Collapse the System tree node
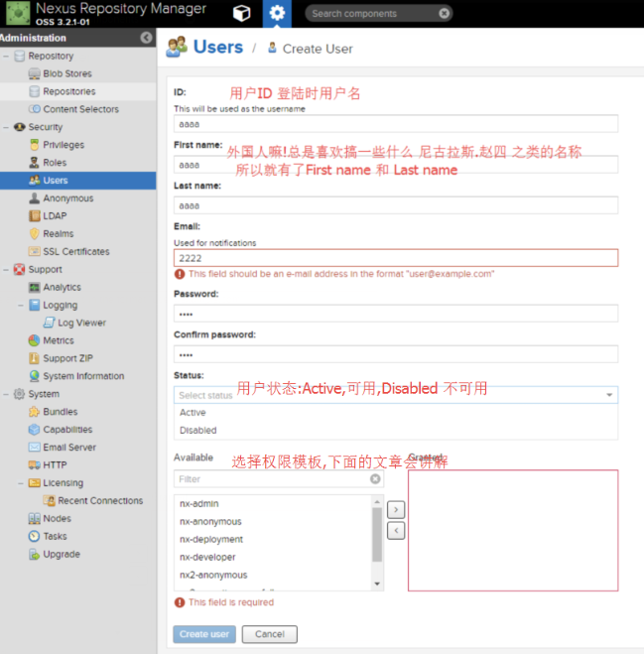Image resolution: width=644 pixels, height=654 pixels. tap(6, 394)
